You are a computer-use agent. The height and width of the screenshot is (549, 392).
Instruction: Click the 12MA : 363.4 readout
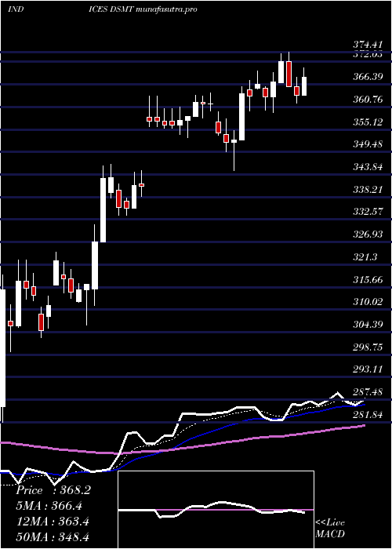tap(53, 522)
